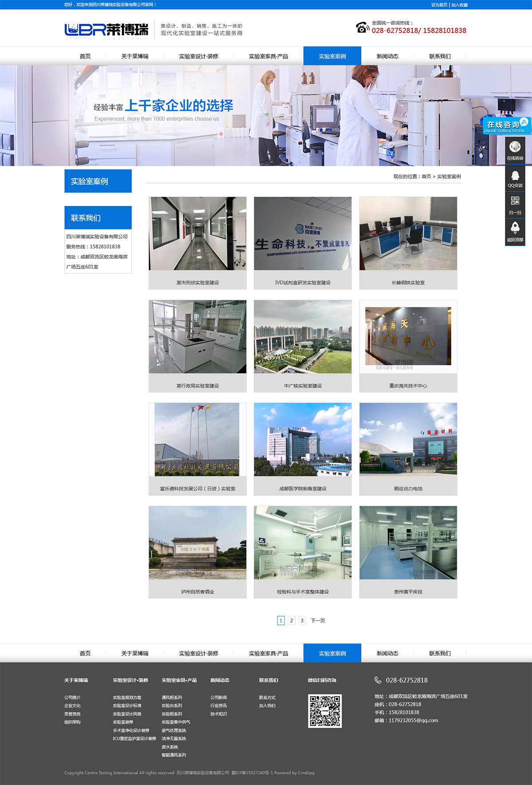Image resolution: width=532 pixels, height=785 pixels.
Task: Open the 富乐德科技发展公司 case thumbnail
Action: 198,440
